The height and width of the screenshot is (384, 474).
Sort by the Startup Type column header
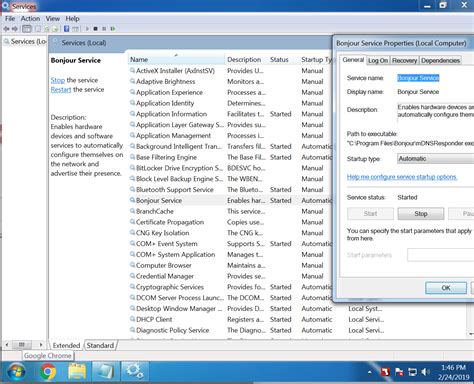tap(316, 59)
